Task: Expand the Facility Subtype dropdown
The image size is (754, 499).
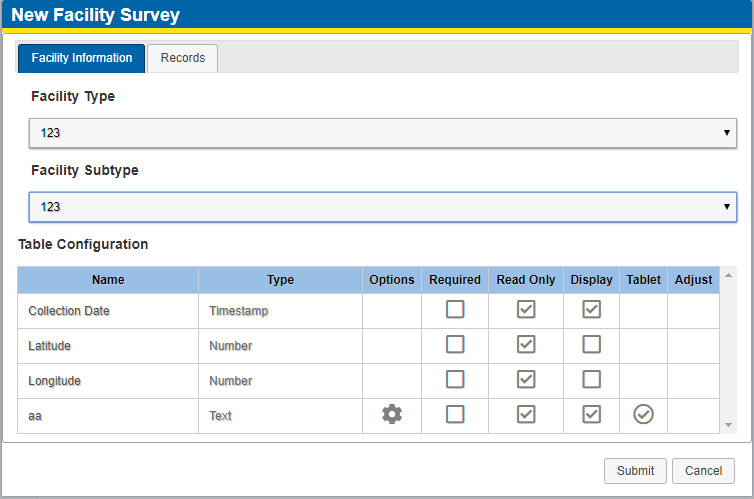Action: coord(383,207)
